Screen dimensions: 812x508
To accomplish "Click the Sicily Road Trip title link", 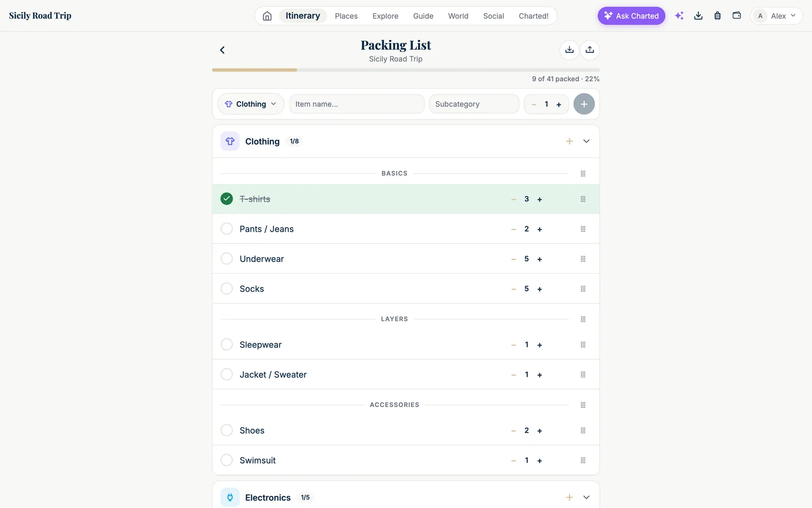I will point(40,16).
